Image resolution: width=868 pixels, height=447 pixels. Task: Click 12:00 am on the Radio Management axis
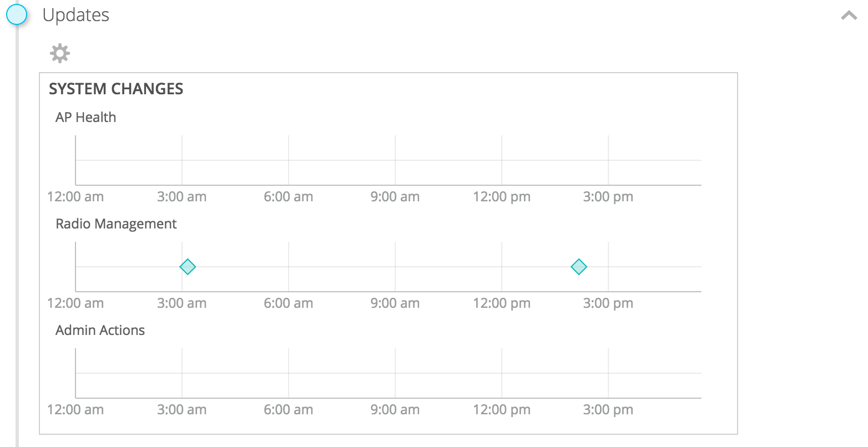coord(75,303)
